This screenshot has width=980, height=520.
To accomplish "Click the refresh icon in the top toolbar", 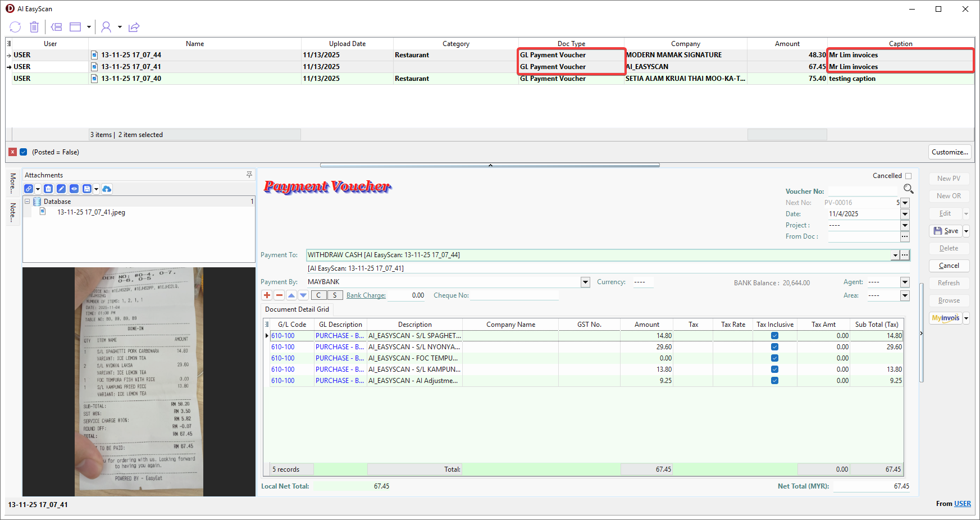I will click(15, 27).
